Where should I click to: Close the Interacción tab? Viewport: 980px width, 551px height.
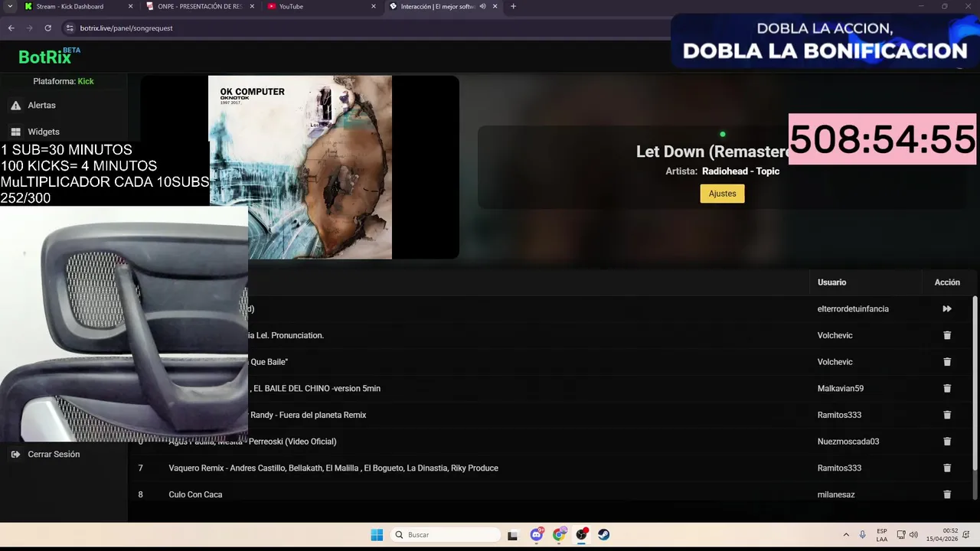click(x=495, y=6)
